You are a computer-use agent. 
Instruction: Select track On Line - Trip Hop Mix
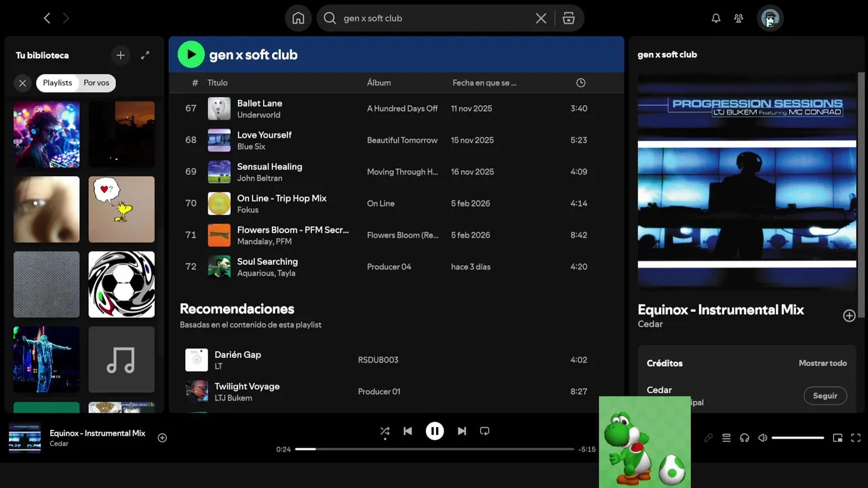(282, 198)
